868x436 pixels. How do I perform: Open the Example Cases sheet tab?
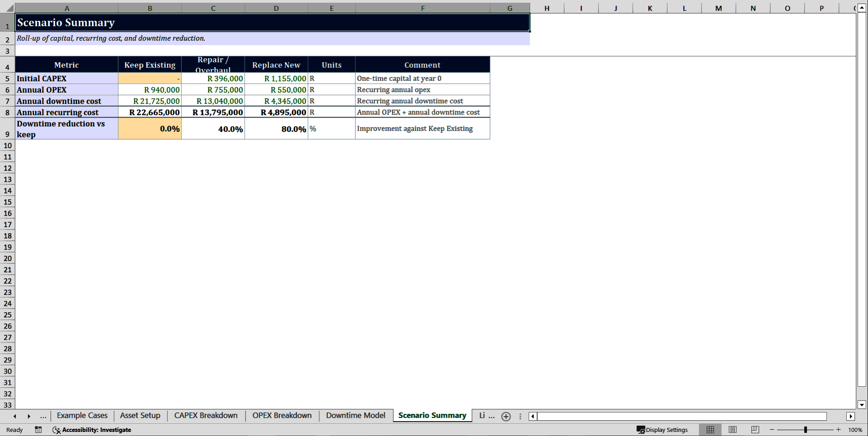point(82,416)
